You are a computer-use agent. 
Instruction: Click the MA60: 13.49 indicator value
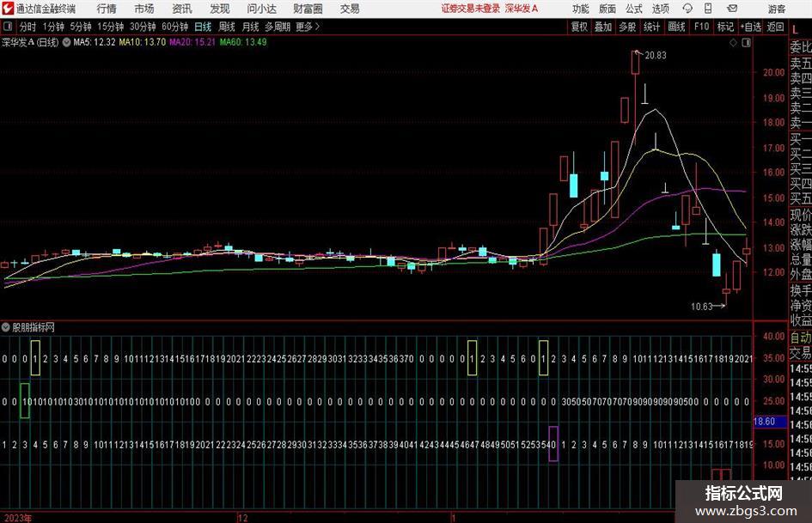click(243, 42)
